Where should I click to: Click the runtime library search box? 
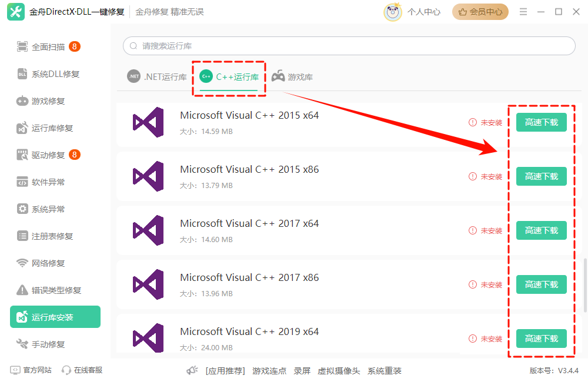coord(348,46)
